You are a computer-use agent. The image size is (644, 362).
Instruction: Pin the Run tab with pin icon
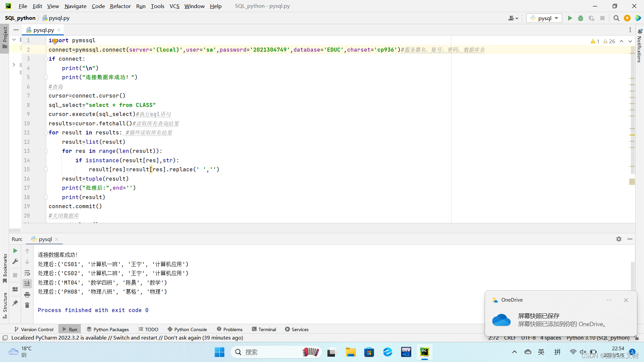[15, 303]
